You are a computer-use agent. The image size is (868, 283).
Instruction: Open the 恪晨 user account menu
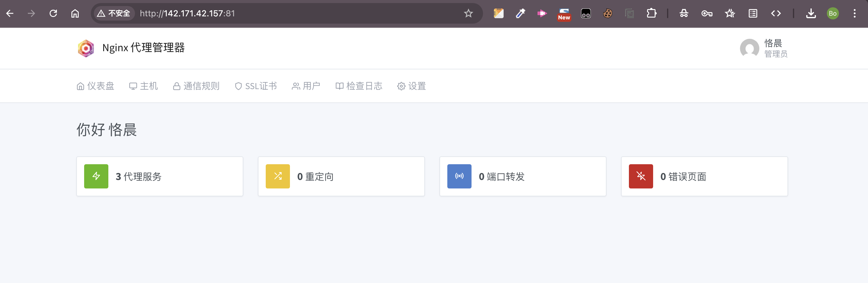click(x=764, y=48)
